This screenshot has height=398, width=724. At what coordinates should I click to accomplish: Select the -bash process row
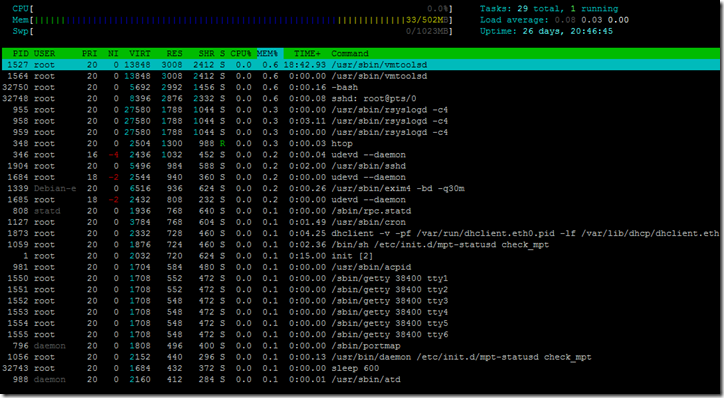361,87
